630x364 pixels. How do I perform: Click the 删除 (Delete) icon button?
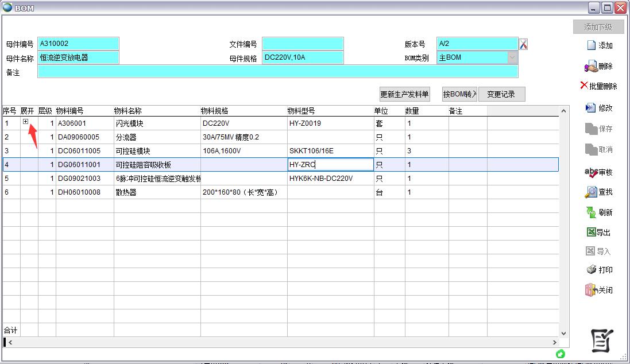[599, 67]
